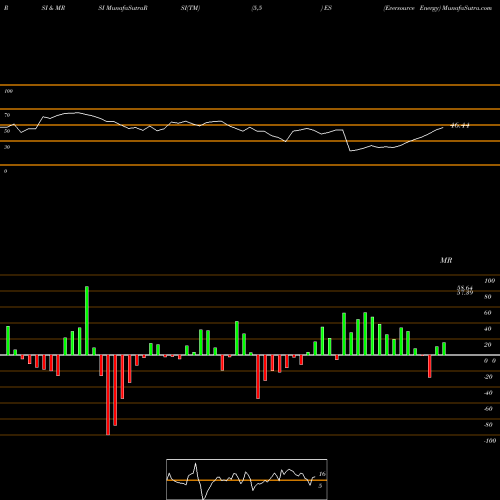Click the SI(TM) header text
This screenshot has width=500, height=500.
pos(190,8)
